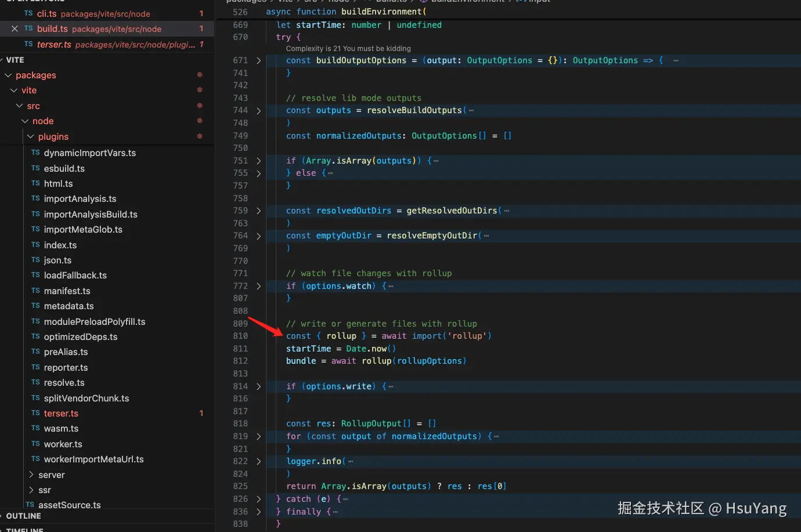Collapse the node folder

pyautogui.click(x=25, y=121)
